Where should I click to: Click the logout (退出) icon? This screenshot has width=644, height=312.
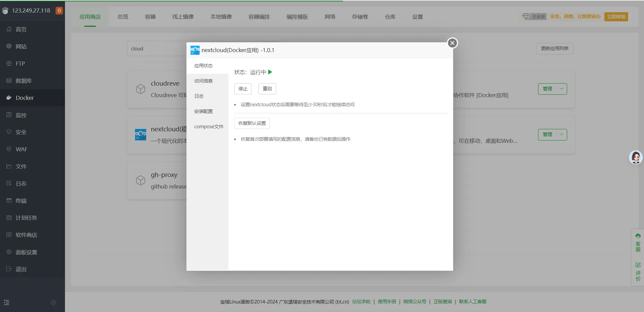9,269
